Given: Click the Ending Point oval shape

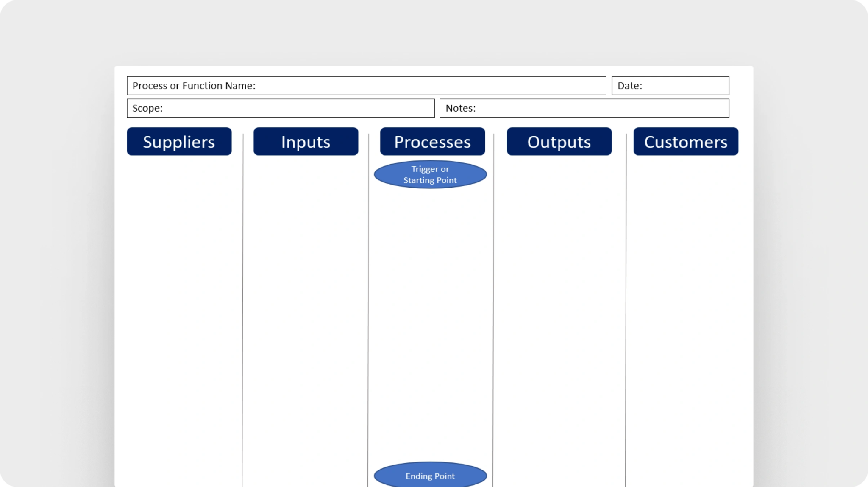Looking at the screenshot, I should [x=430, y=475].
